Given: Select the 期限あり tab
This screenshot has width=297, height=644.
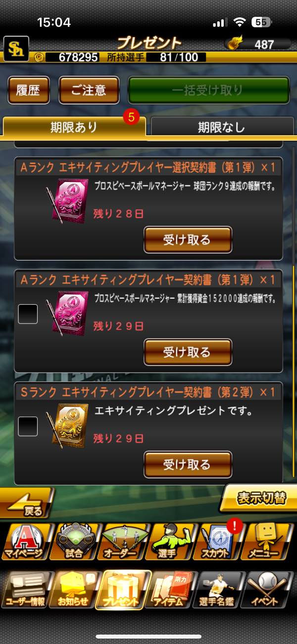Looking at the screenshot, I should [74, 127].
